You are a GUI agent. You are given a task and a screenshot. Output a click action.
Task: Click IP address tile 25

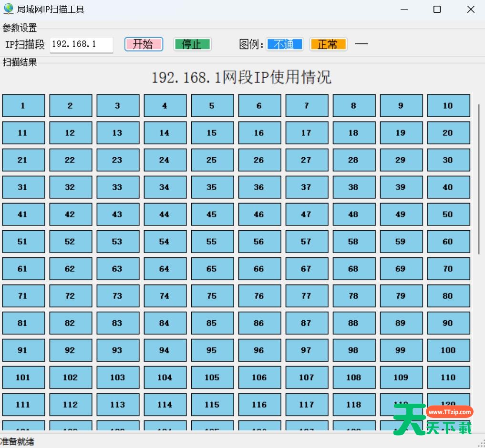[x=212, y=160]
